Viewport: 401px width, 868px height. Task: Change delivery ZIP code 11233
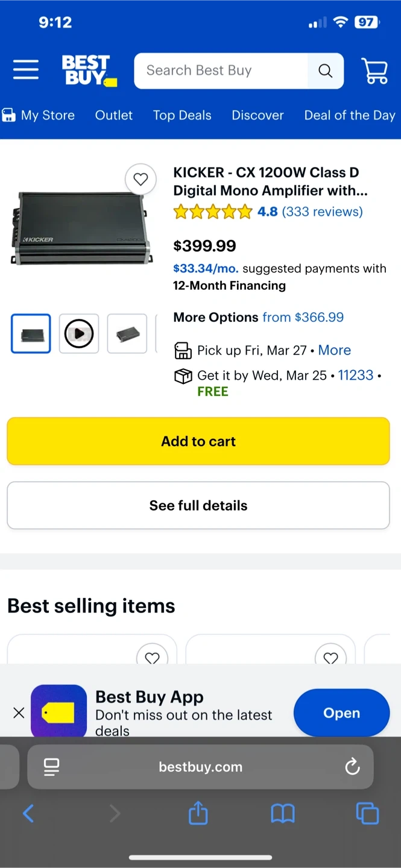(356, 375)
